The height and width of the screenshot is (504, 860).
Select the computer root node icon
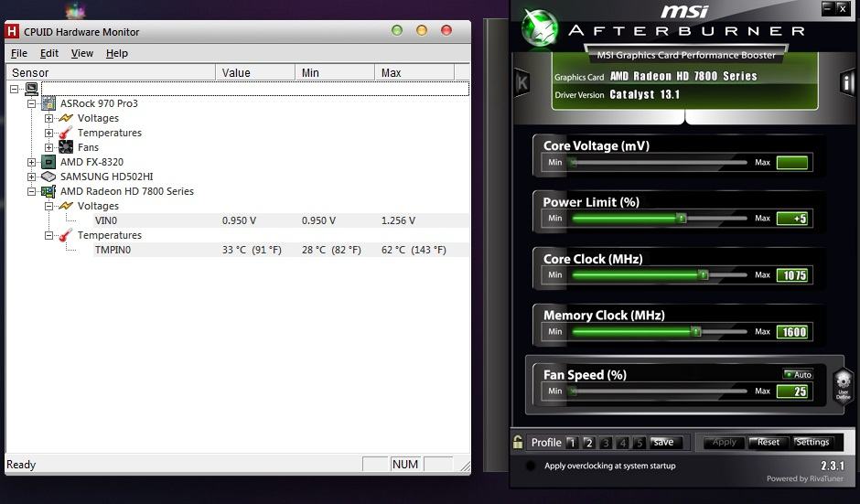(x=32, y=89)
